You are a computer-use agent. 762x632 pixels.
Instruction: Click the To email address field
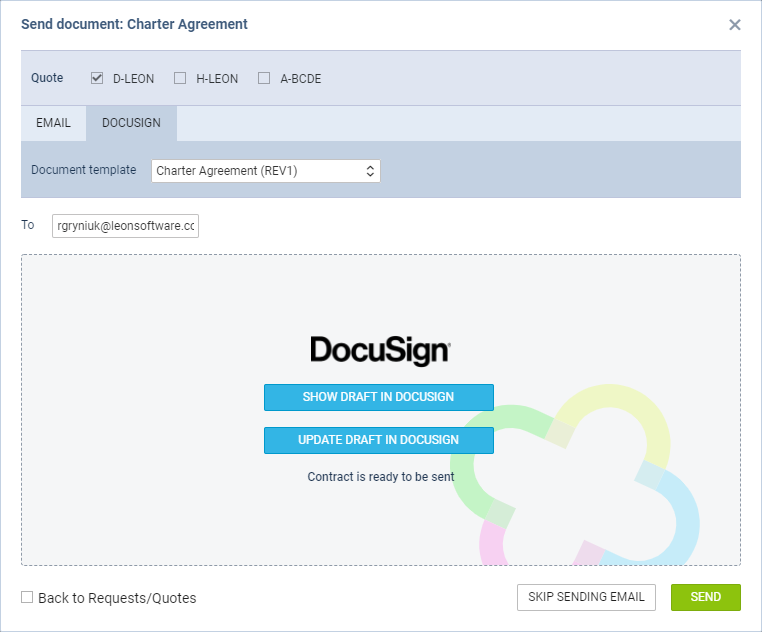125,226
